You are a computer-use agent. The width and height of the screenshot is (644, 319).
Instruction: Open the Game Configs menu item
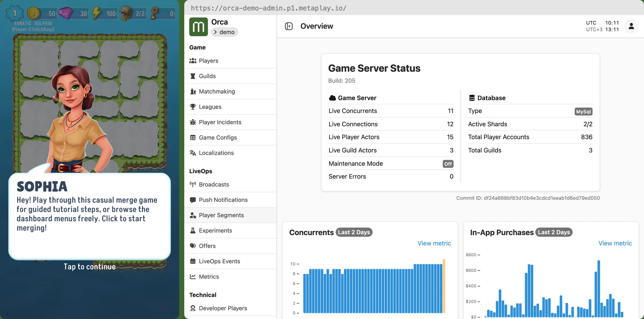click(230, 138)
